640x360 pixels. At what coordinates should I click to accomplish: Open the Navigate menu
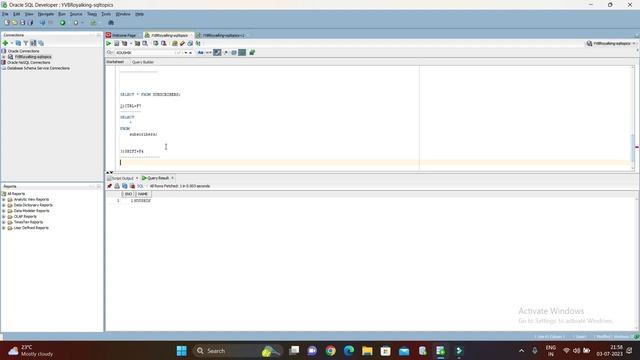pyautogui.click(x=46, y=14)
